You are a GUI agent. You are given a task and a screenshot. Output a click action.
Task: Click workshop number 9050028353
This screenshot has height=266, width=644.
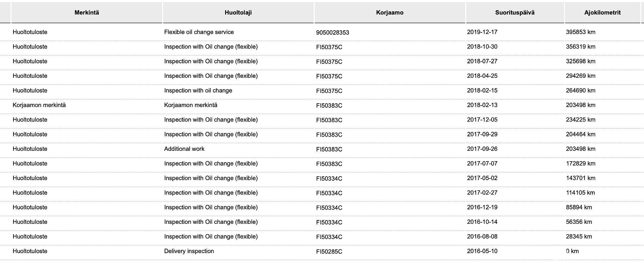click(332, 33)
